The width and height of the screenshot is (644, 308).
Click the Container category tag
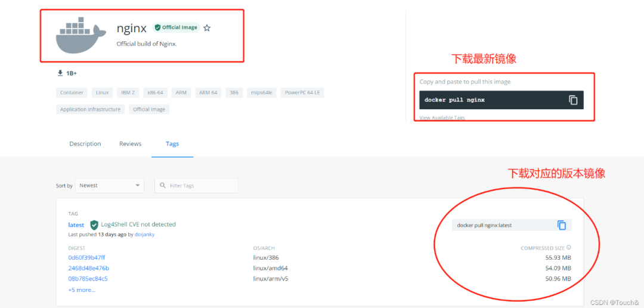point(72,93)
